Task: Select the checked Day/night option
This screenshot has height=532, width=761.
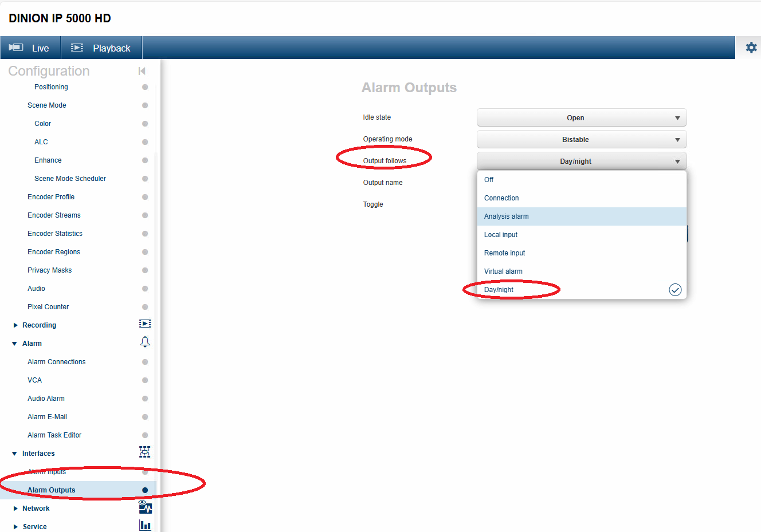Action: pyautogui.click(x=582, y=290)
